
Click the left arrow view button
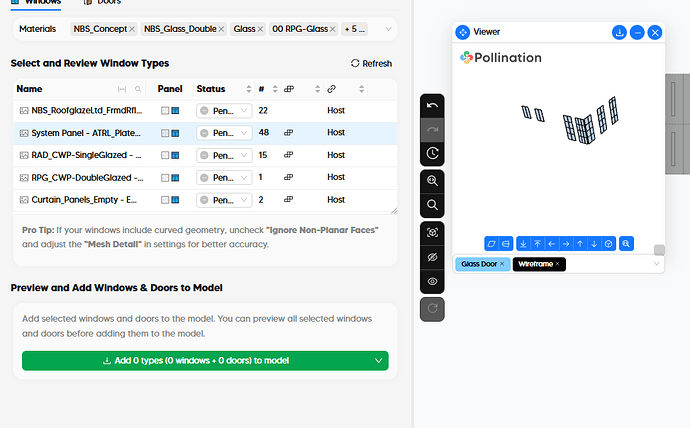click(x=551, y=244)
